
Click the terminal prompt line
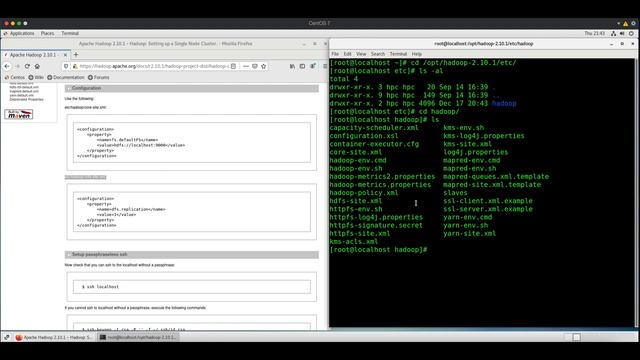pyautogui.click(x=378, y=250)
